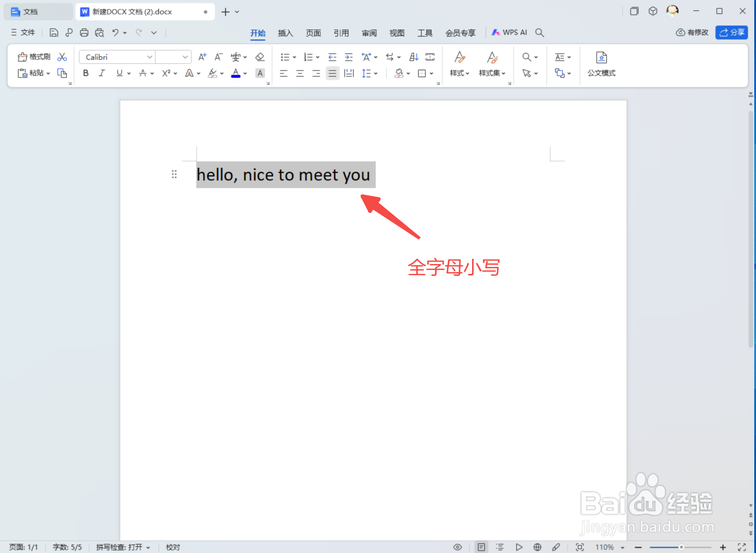Start reading mode with play icon
The width and height of the screenshot is (756, 553).
519,547
